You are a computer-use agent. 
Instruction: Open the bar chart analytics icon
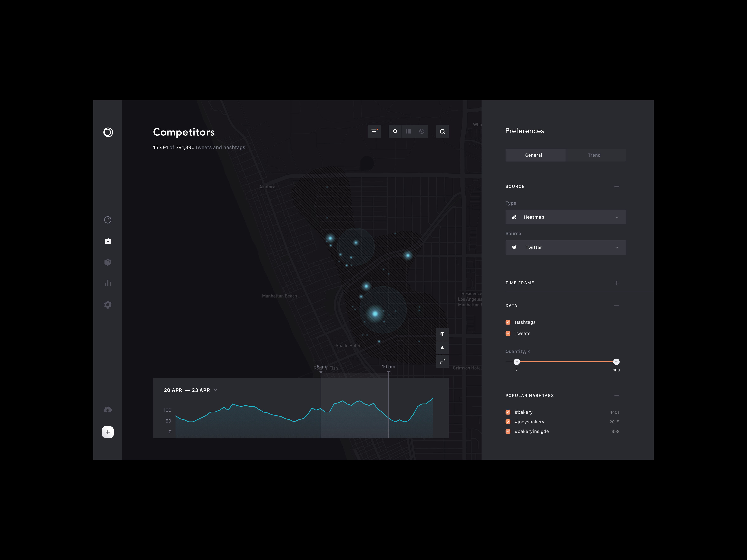click(108, 283)
